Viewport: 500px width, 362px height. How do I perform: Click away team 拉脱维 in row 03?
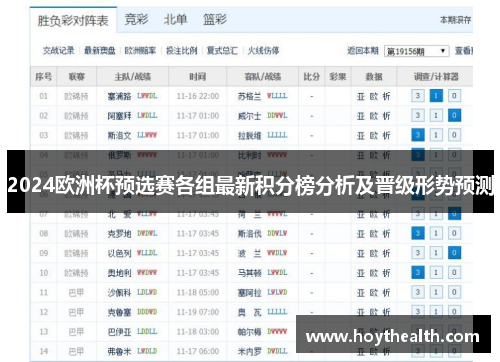[x=249, y=136]
